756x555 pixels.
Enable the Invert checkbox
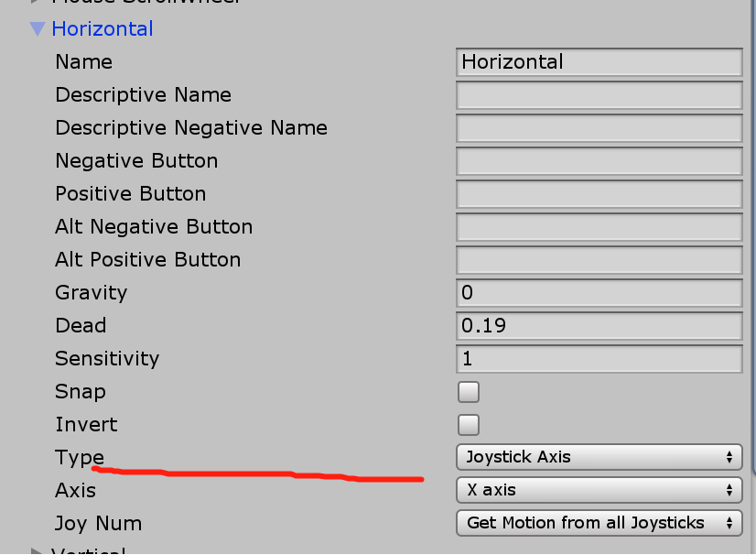[468, 424]
